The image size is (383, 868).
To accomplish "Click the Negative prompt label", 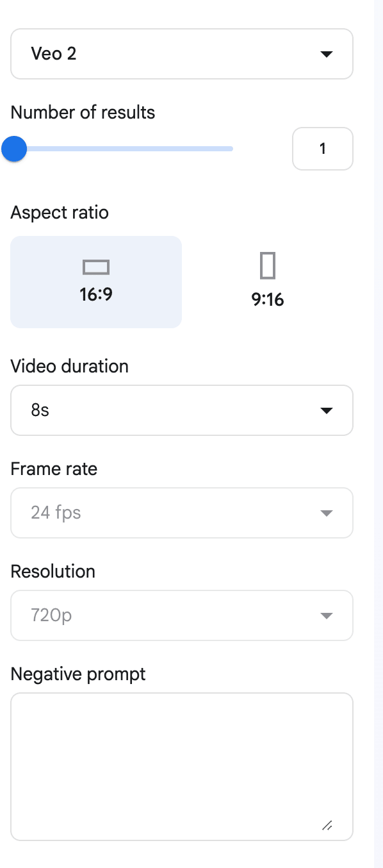I will tap(78, 674).
